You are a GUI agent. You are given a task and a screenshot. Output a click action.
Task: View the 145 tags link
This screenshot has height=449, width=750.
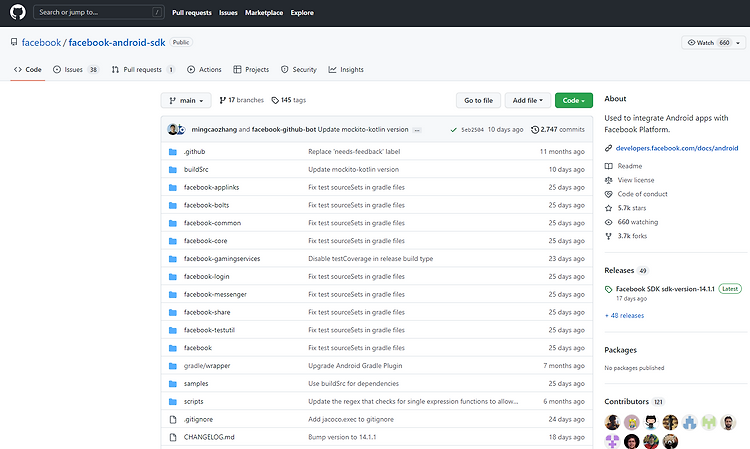pos(288,100)
